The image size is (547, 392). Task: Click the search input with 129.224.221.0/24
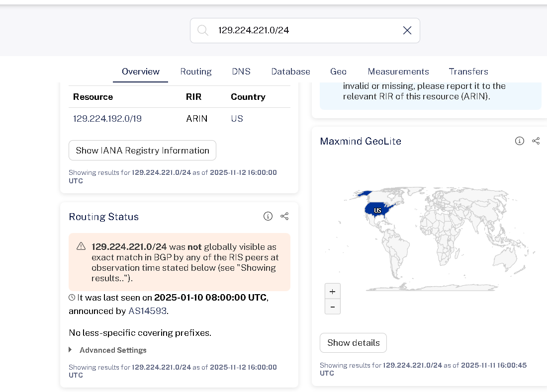pyautogui.click(x=303, y=30)
